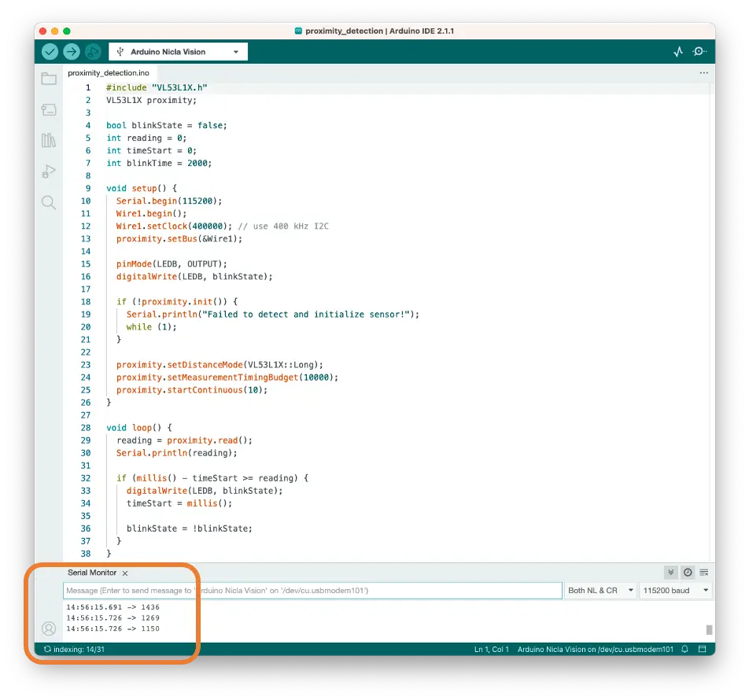Toggle timestamp display in Serial Monitor
This screenshot has width=749, height=700.
(688, 573)
